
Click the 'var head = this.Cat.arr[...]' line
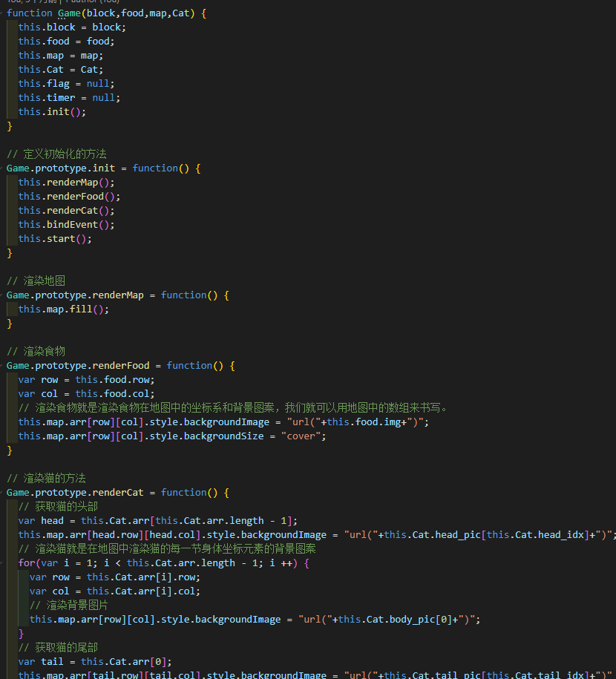click(x=157, y=520)
